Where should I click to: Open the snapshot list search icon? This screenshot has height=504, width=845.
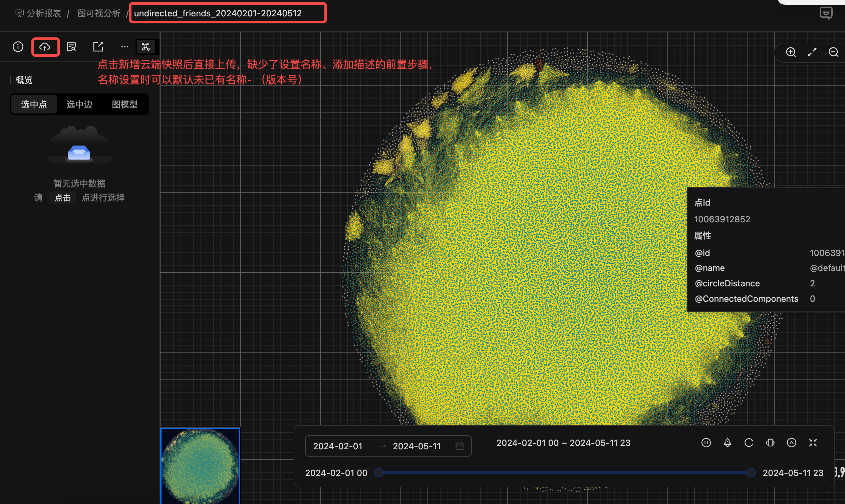(71, 46)
